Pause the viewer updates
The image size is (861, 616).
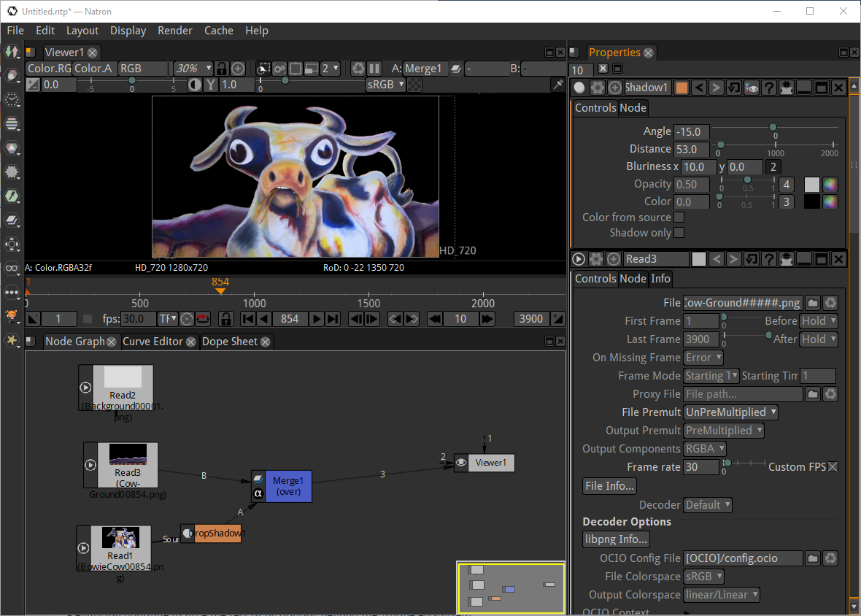[374, 68]
